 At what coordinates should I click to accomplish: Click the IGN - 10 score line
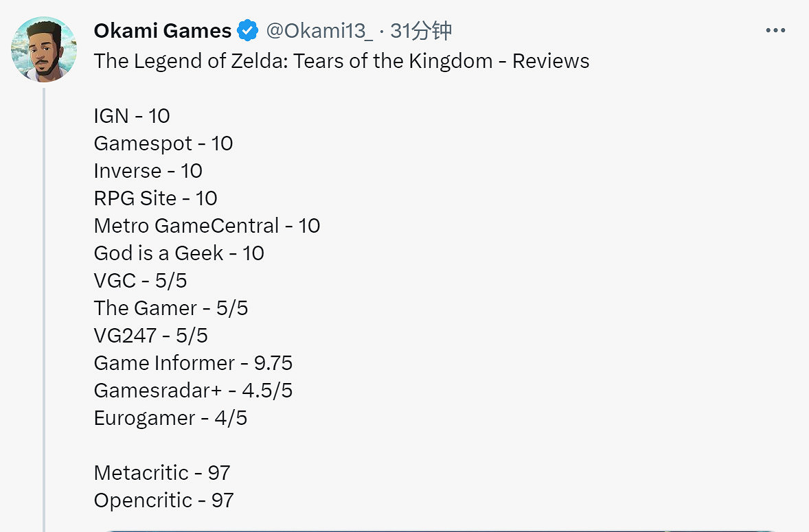(132, 116)
